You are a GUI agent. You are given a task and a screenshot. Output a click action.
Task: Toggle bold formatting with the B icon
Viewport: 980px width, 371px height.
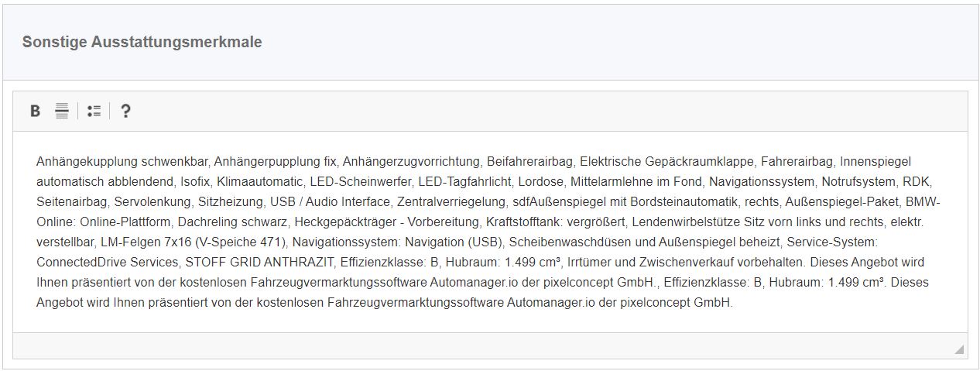point(35,111)
